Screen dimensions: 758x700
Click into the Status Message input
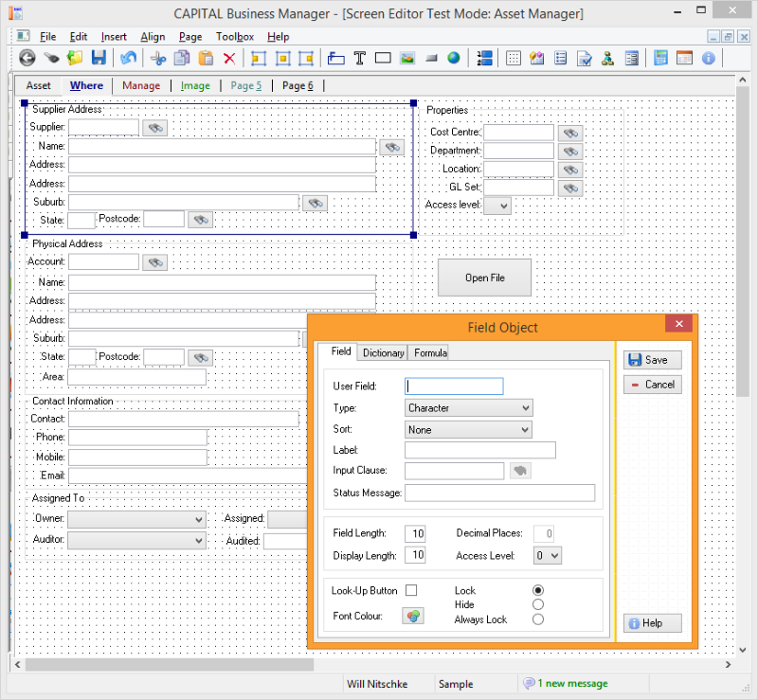[500, 493]
